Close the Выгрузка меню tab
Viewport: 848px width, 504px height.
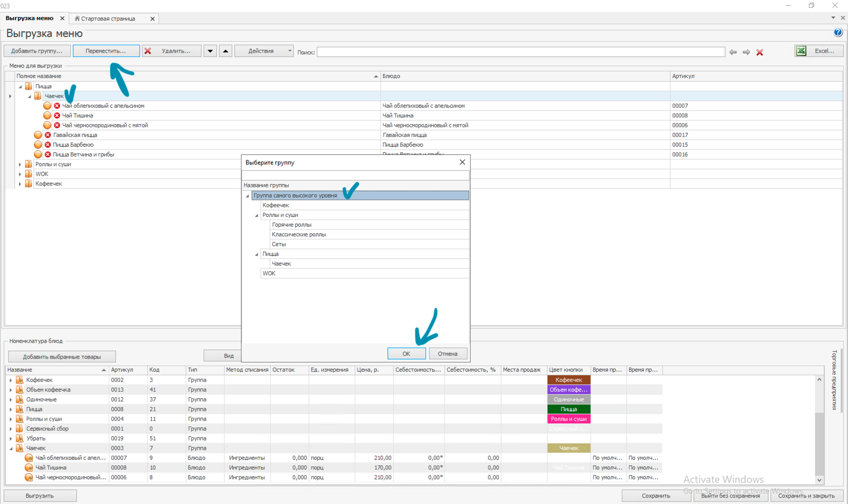coord(63,18)
